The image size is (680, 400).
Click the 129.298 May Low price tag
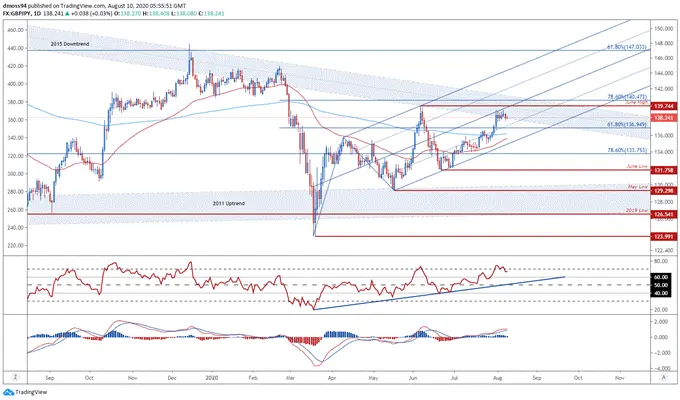[x=663, y=191]
